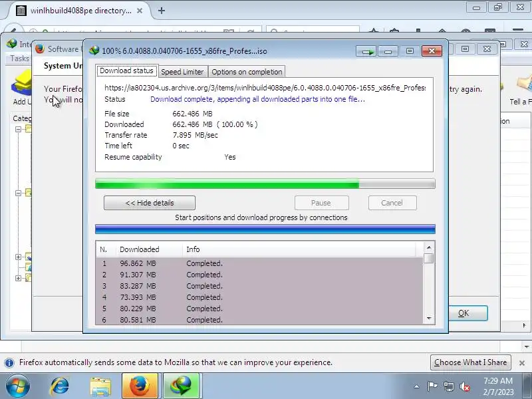Click the green download progress bar
The width and height of the screenshot is (532, 399).
point(265,184)
